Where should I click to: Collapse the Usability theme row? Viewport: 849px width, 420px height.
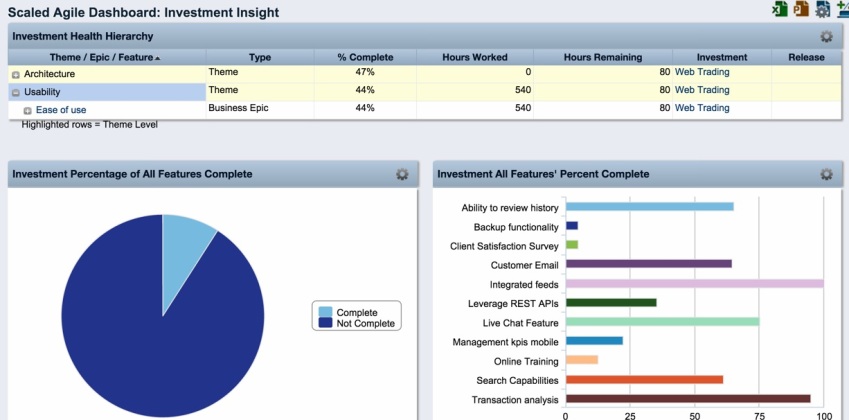tap(16, 92)
